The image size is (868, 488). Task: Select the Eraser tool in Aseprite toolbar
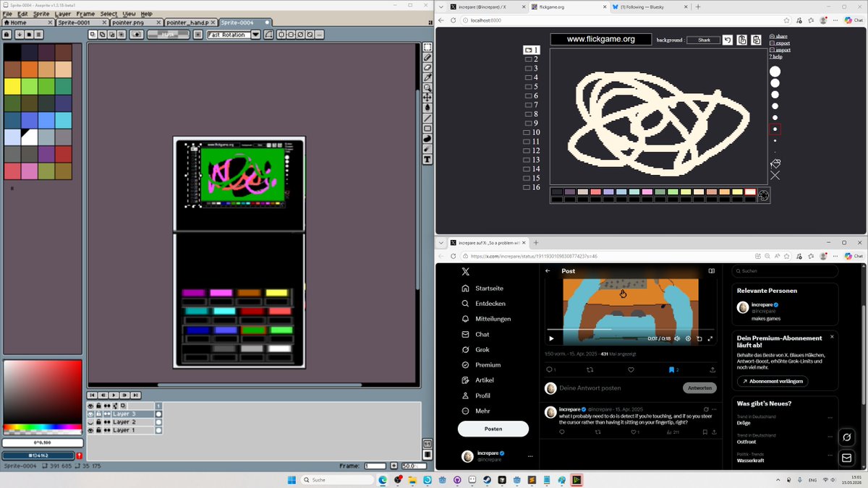click(427, 67)
